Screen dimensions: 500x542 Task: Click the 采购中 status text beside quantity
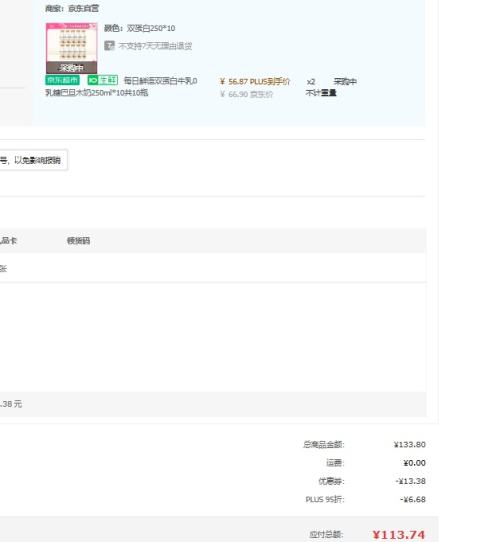coord(345,82)
